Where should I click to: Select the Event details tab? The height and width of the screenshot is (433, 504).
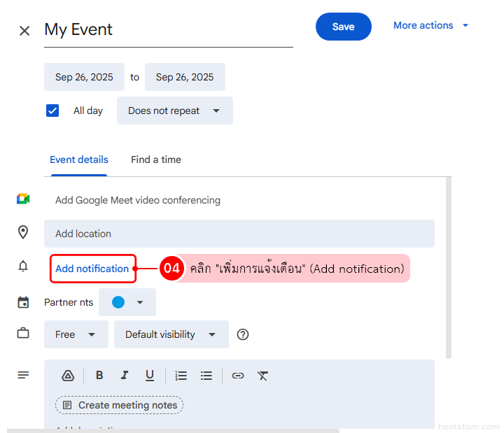pos(79,159)
